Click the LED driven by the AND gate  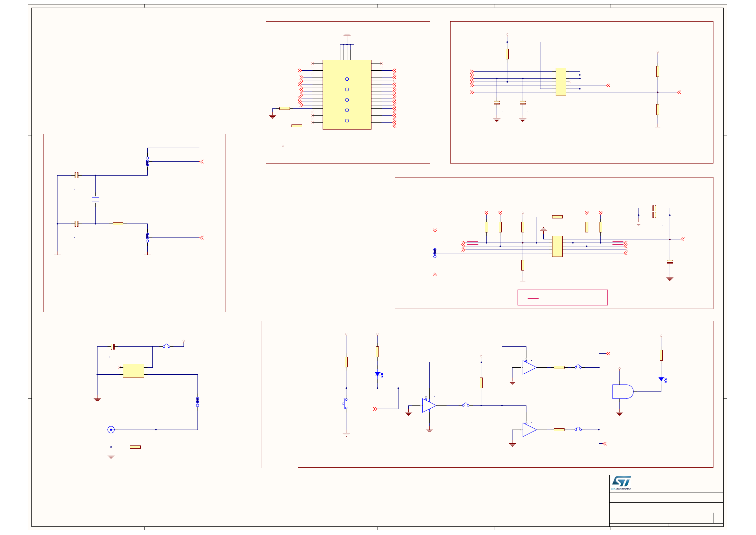click(662, 379)
